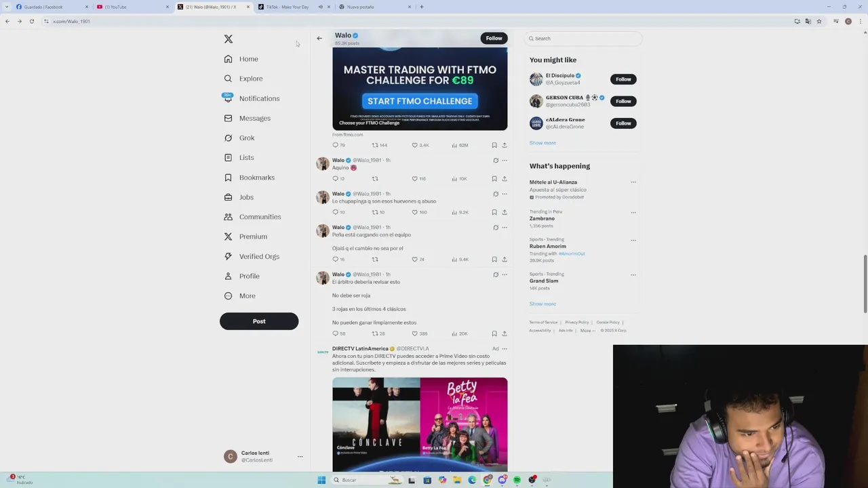Click the X logo in sidebar

[229, 39]
